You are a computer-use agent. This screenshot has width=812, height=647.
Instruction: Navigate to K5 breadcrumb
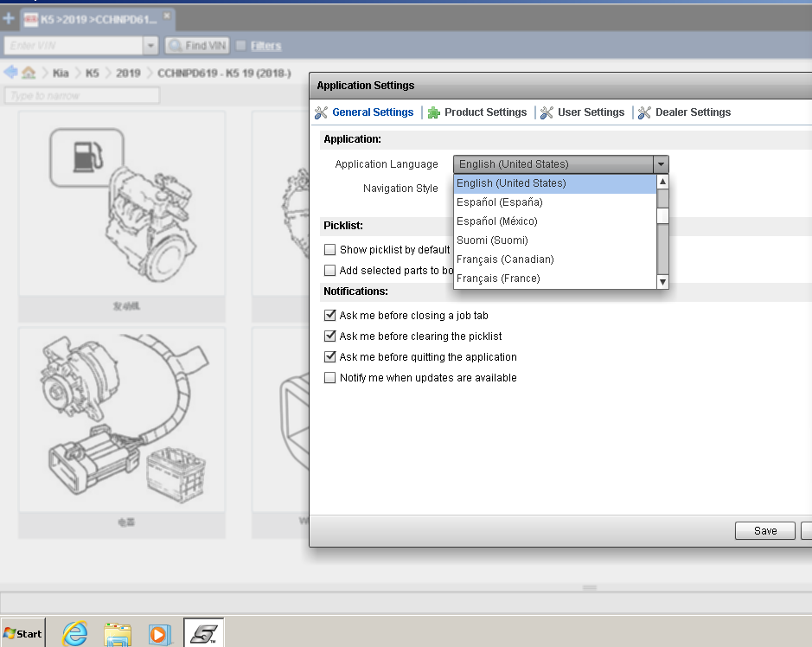(x=93, y=73)
